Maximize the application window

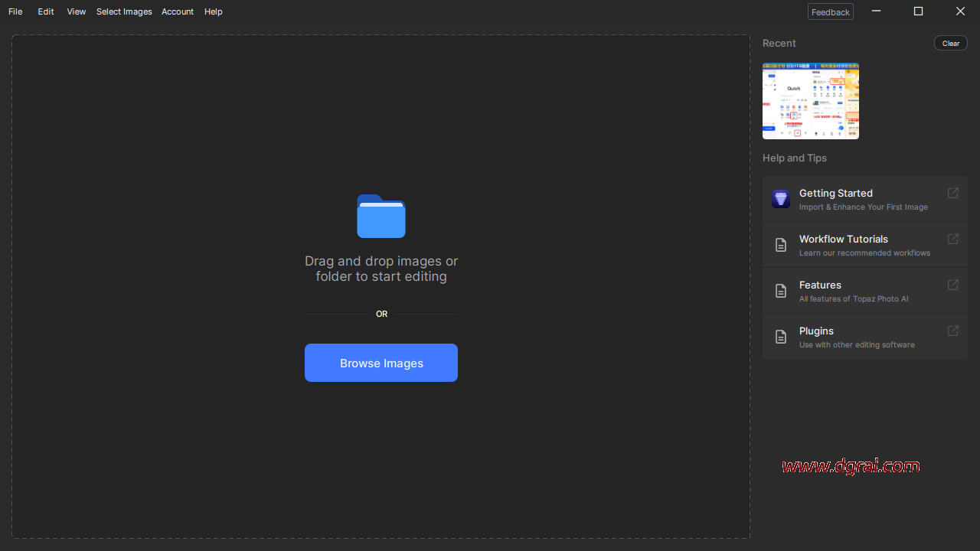(x=918, y=11)
